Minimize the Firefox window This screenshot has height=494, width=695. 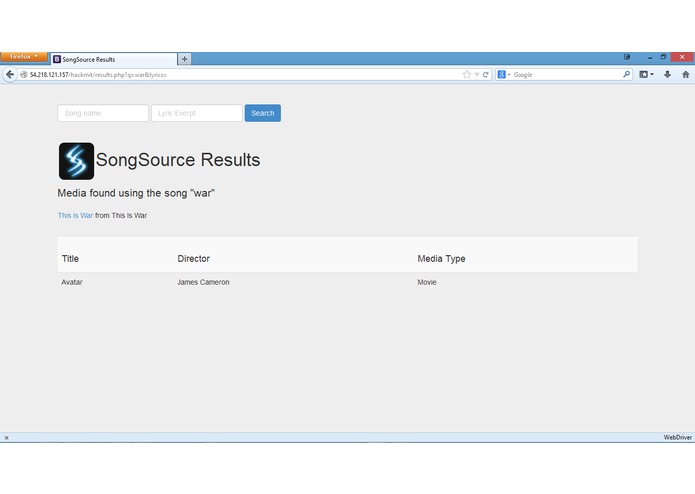650,57
